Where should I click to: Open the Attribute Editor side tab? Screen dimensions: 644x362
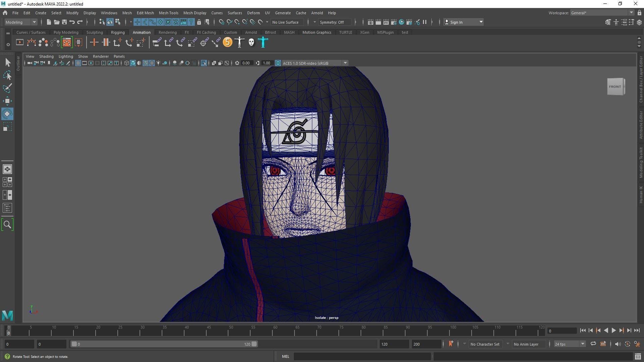coord(641,125)
